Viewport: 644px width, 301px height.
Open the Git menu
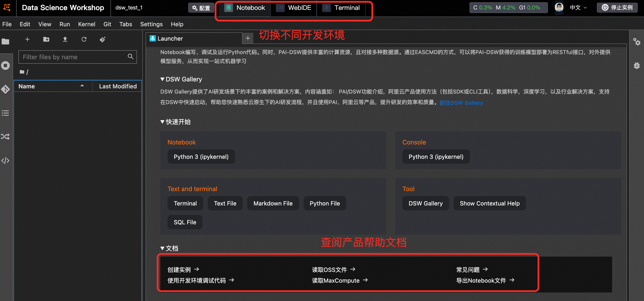click(x=107, y=24)
